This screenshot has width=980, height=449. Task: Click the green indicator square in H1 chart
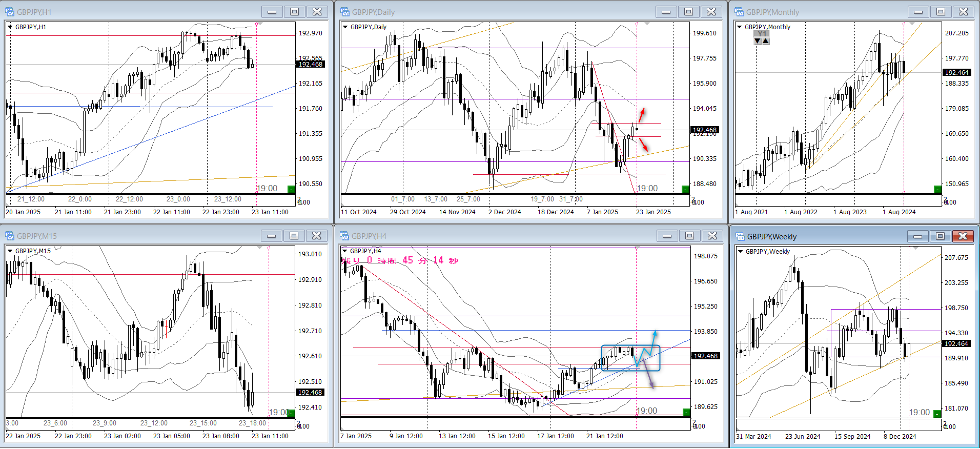pos(291,189)
